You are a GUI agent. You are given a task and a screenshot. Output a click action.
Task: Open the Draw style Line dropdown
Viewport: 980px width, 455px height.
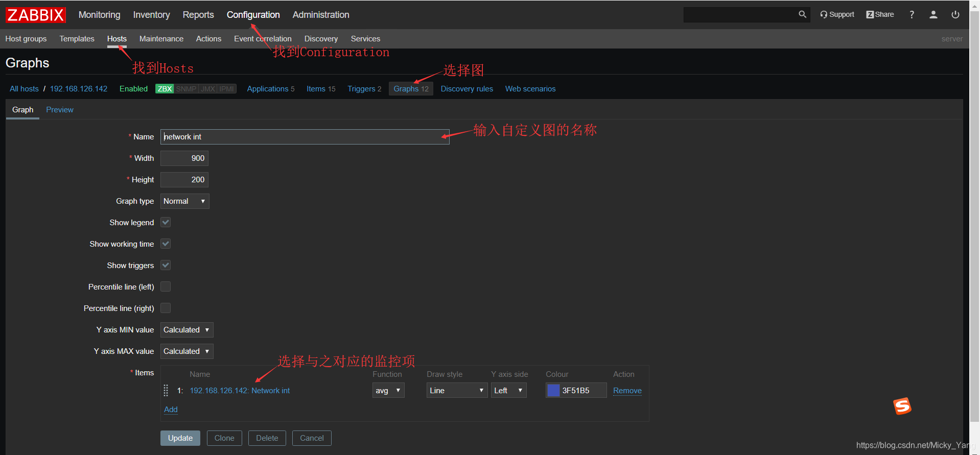pos(457,390)
